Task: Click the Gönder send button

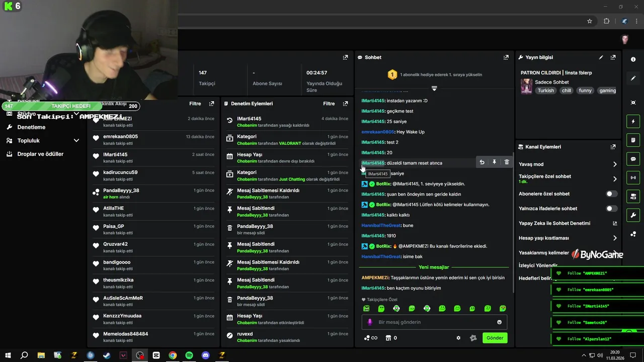Action: click(x=495, y=338)
